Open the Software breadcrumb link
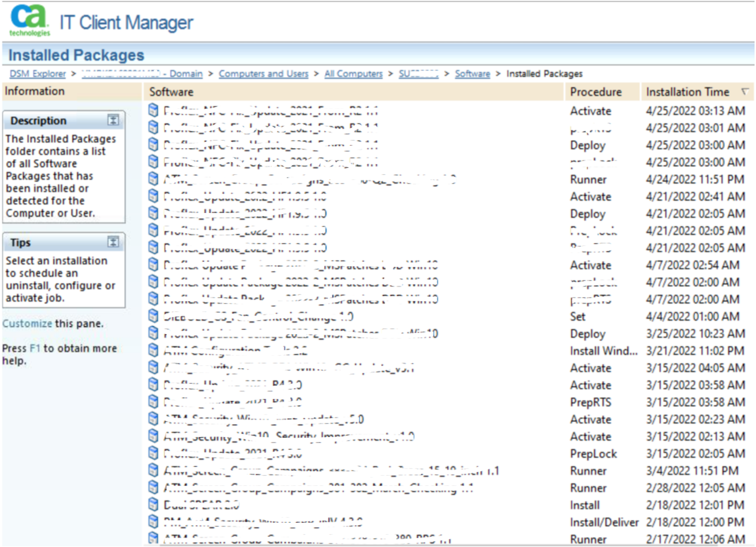 click(x=472, y=74)
